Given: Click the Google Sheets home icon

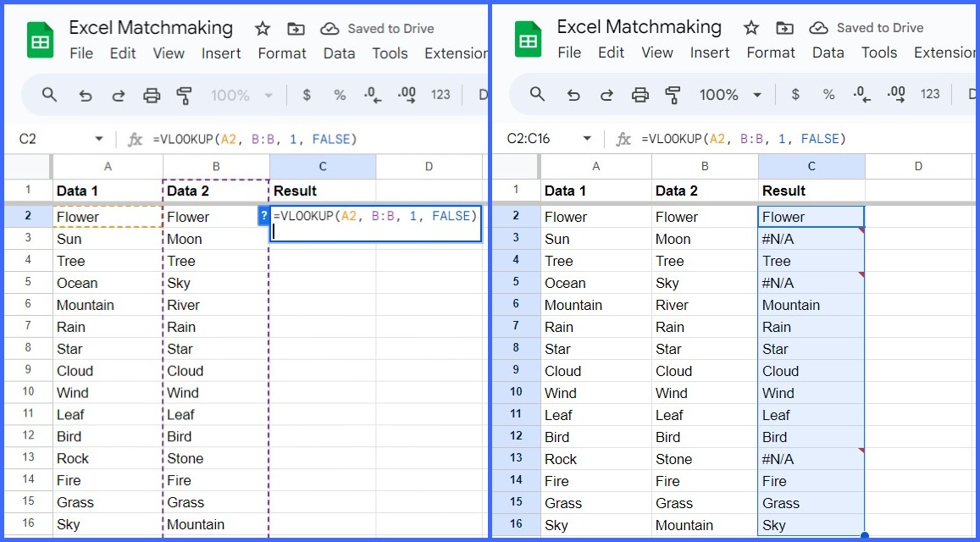Looking at the screenshot, I should (41, 39).
